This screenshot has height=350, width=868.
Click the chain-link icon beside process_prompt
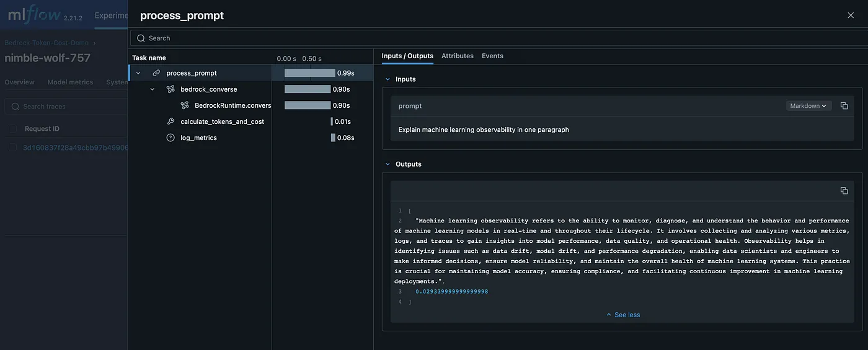156,73
